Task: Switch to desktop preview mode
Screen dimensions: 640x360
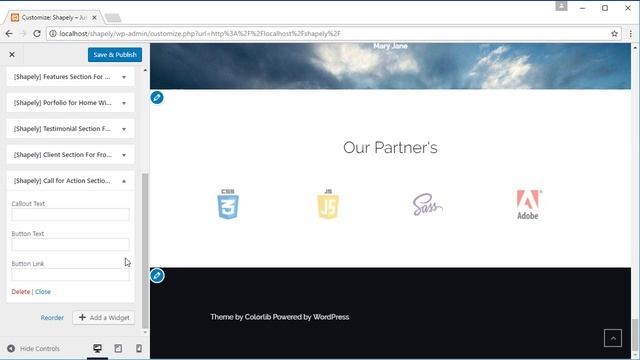Action: [97, 348]
